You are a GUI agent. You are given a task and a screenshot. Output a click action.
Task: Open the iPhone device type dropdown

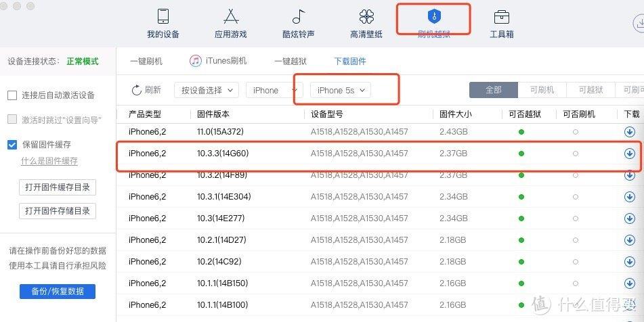click(274, 90)
